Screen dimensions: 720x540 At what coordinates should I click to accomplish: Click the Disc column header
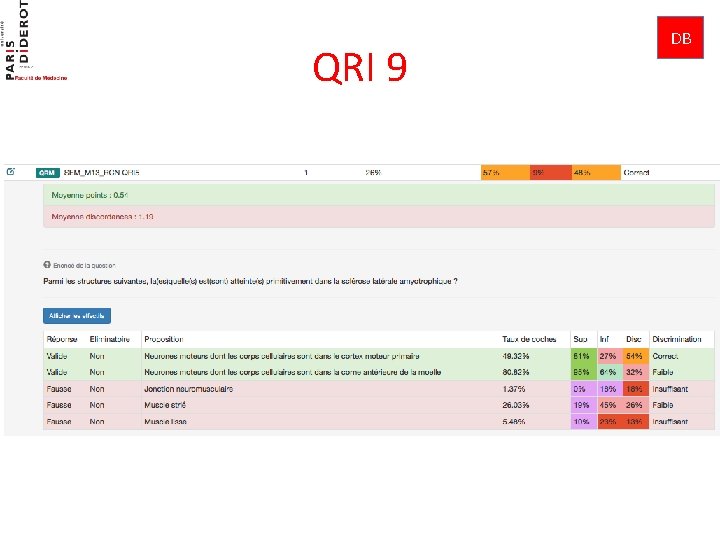pyautogui.click(x=634, y=339)
